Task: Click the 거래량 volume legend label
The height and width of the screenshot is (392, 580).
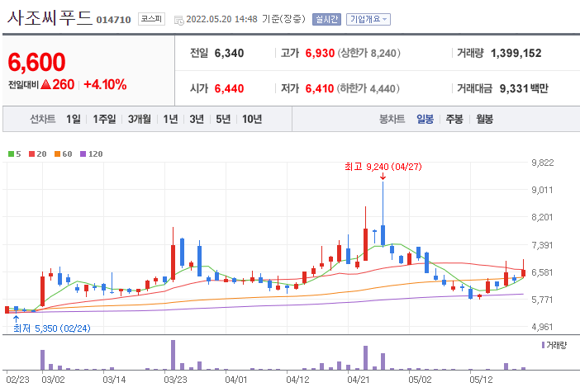Action: (556, 346)
